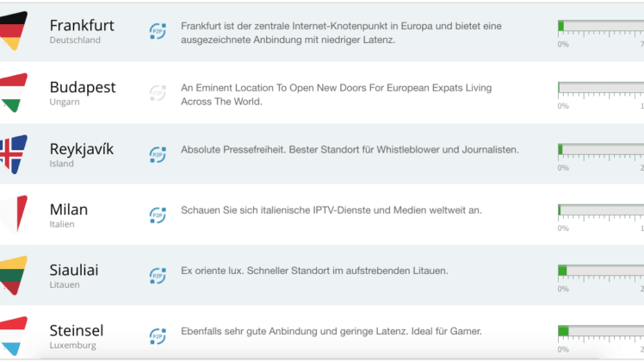Click the greyed-out P2P icon for Budapest

point(158,93)
